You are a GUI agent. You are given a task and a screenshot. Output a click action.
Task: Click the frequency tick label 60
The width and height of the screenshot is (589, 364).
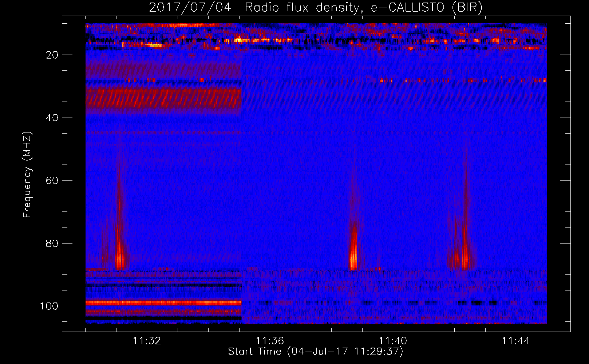(52, 181)
